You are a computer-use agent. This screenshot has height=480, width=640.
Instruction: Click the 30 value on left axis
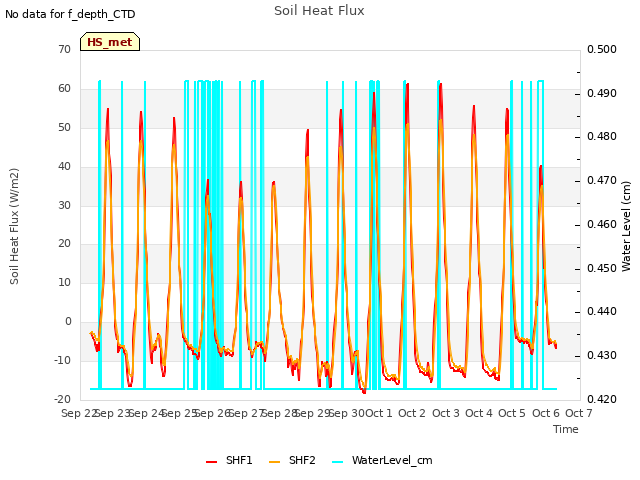coord(64,205)
